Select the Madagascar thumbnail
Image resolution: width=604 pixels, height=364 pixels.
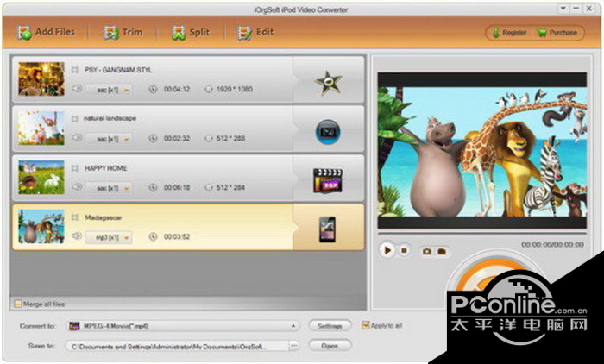click(41, 227)
